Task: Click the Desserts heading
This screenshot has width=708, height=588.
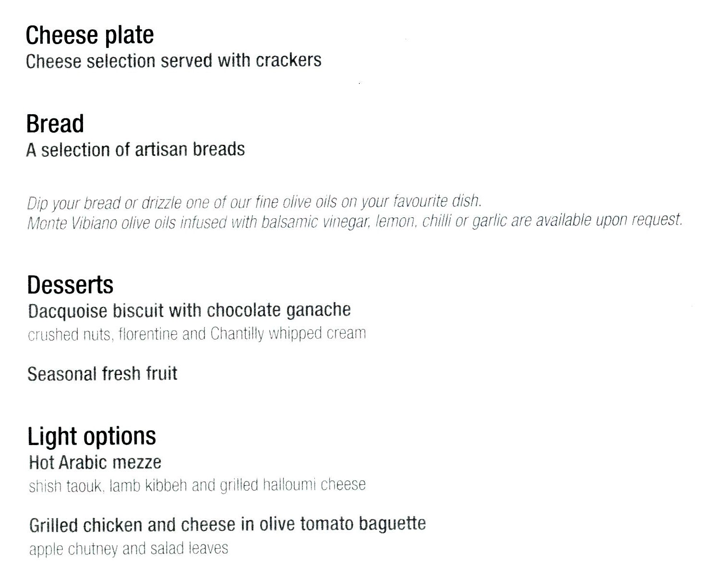Action: (x=70, y=285)
